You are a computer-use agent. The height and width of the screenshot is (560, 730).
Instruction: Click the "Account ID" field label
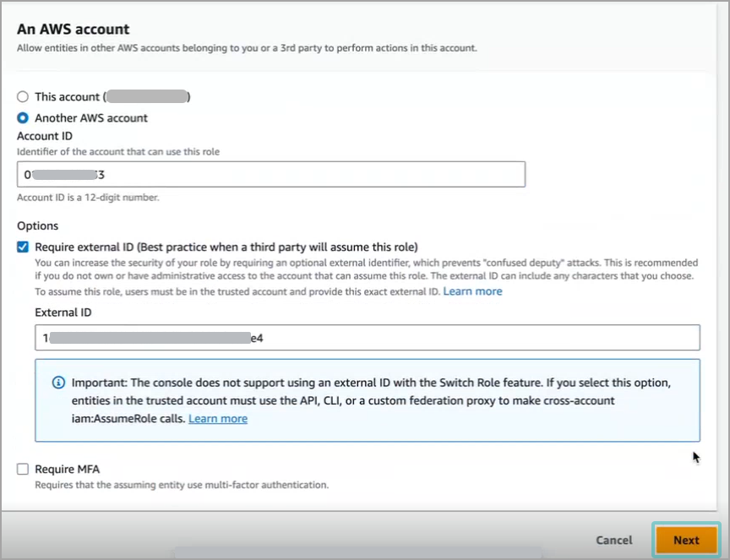(44, 136)
